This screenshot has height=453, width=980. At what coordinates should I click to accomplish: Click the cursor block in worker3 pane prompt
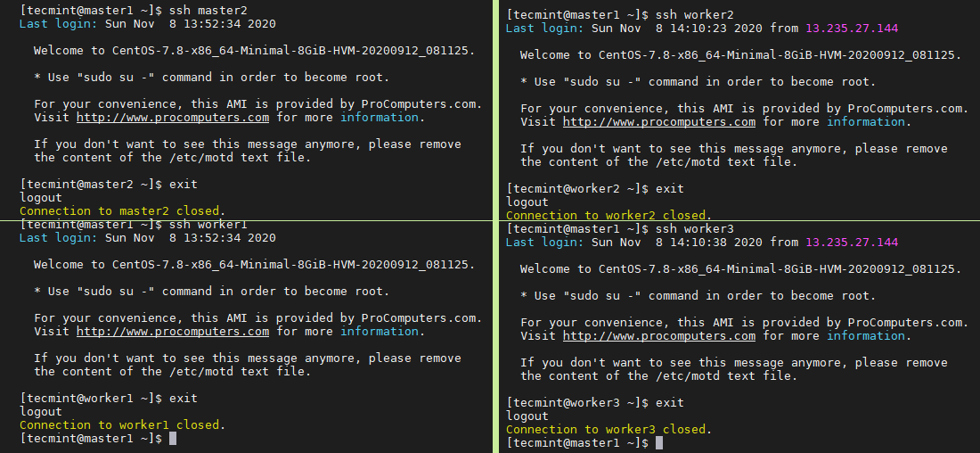click(659, 443)
